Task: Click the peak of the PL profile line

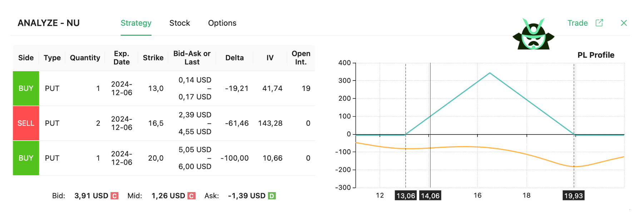Action: pos(490,73)
